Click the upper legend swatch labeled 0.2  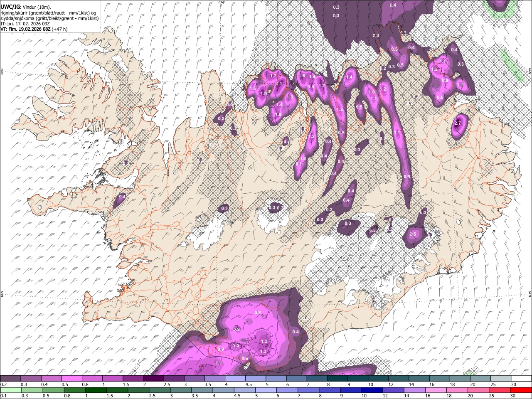[11, 378]
